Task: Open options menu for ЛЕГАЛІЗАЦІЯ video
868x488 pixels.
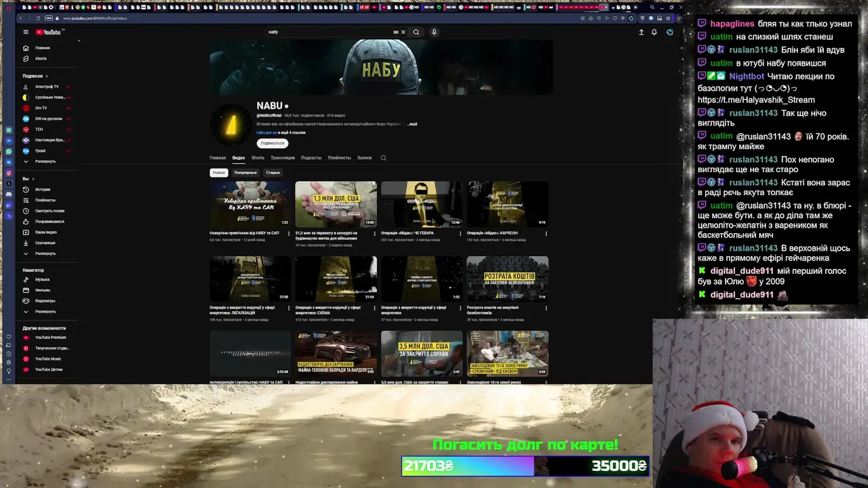Action: click(x=289, y=308)
